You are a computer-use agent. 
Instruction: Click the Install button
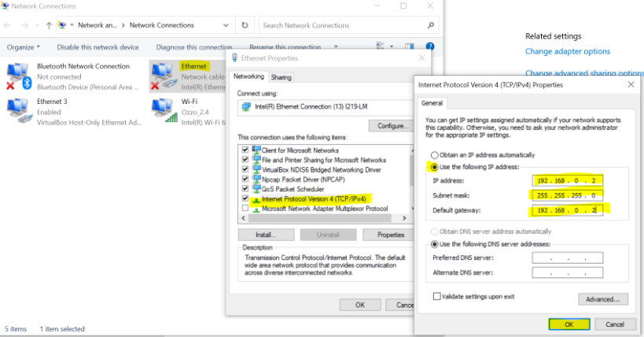266,235
